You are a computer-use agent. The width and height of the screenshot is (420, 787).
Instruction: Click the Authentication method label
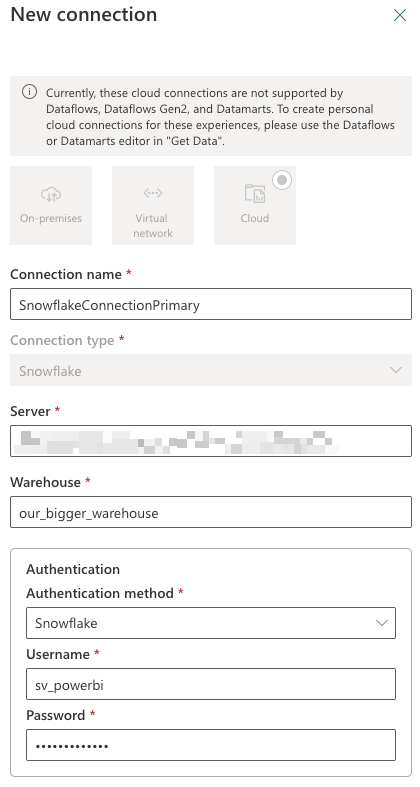coord(100,593)
